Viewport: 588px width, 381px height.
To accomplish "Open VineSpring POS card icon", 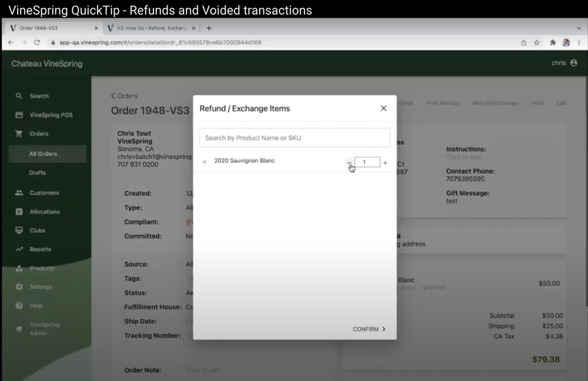I will (19, 115).
